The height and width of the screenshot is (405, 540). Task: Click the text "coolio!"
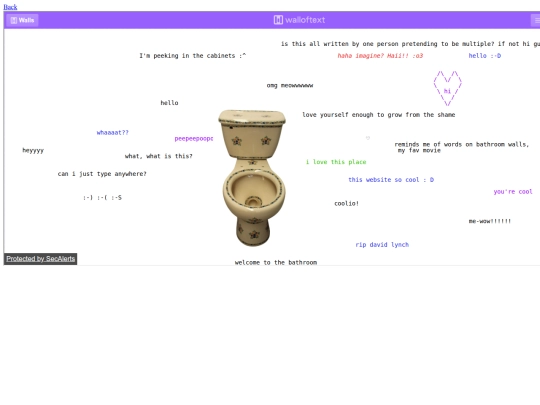(346, 204)
